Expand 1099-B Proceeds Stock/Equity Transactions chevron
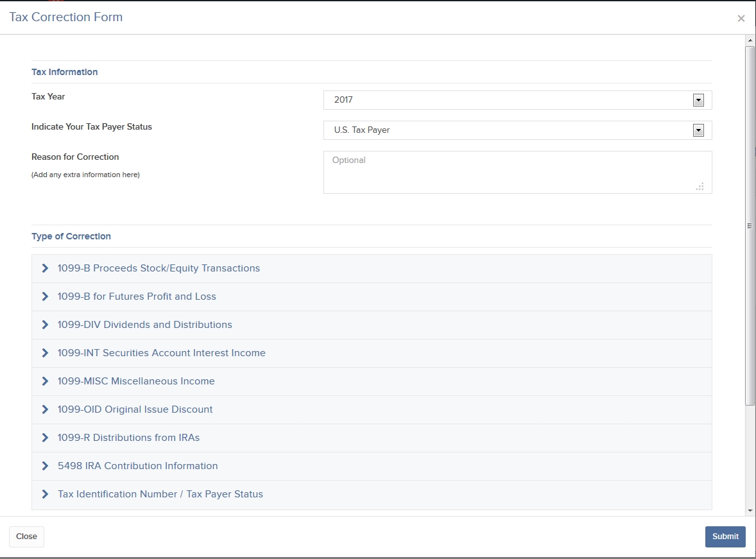Image resolution: width=756 pixels, height=559 pixels. [x=46, y=268]
